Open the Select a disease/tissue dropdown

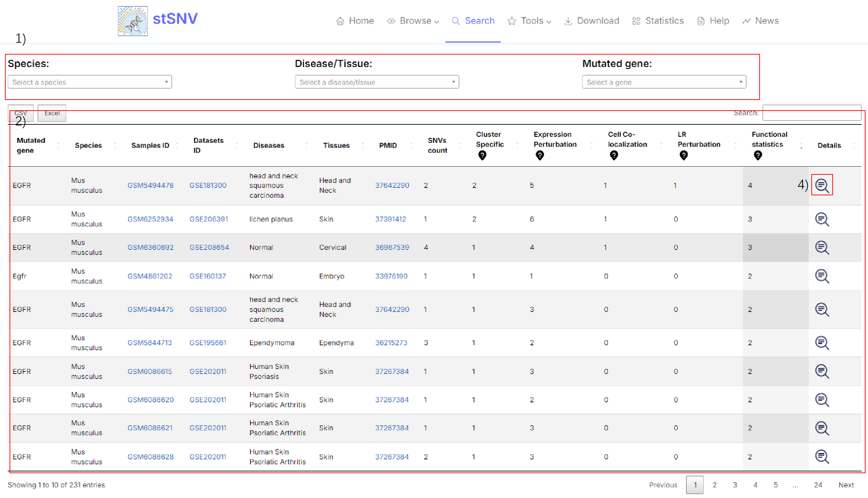point(377,82)
